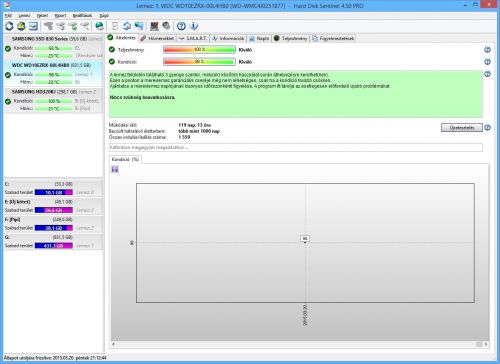This screenshot has width=500, height=364.
Task: Switch to the Teljesítmény tab
Action: click(290, 38)
